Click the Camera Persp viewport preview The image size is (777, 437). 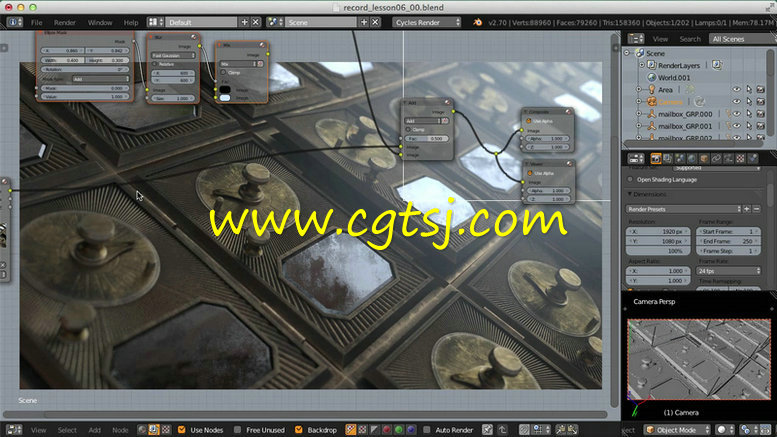699,359
